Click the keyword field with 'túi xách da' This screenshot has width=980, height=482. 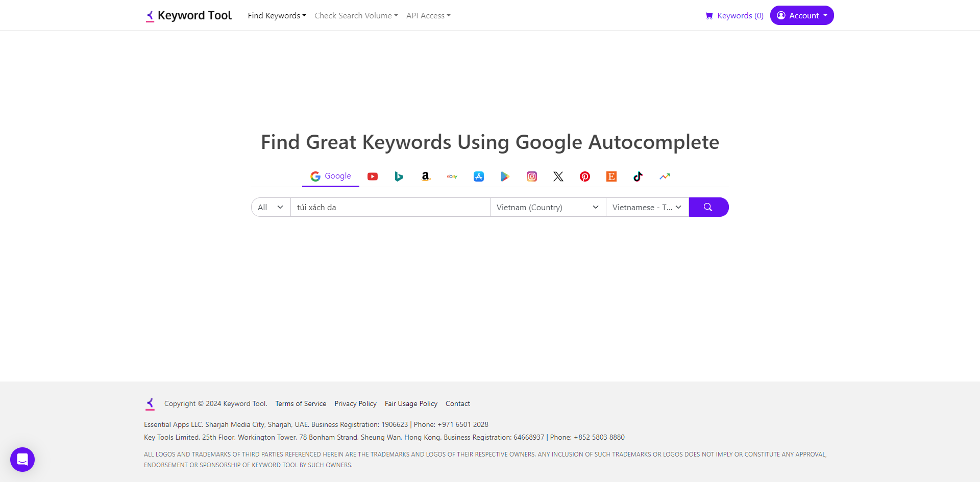390,207
